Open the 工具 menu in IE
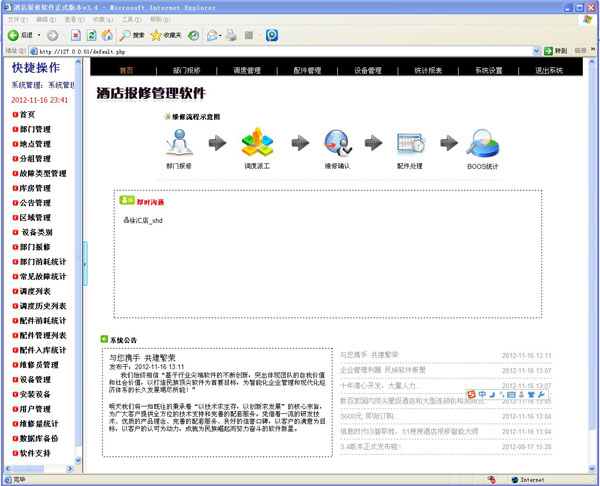 pos(131,20)
